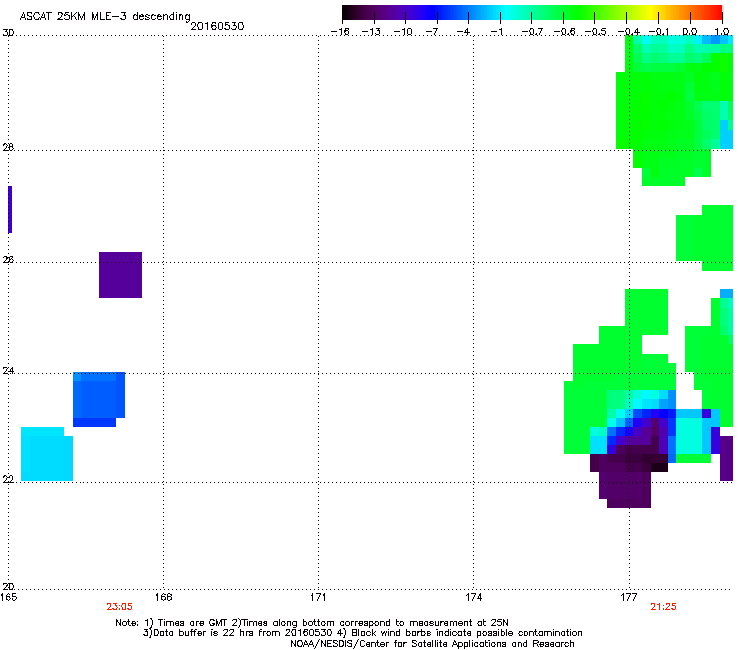Click the large green data block in the top-right corner
740x650 pixels.
point(674,109)
